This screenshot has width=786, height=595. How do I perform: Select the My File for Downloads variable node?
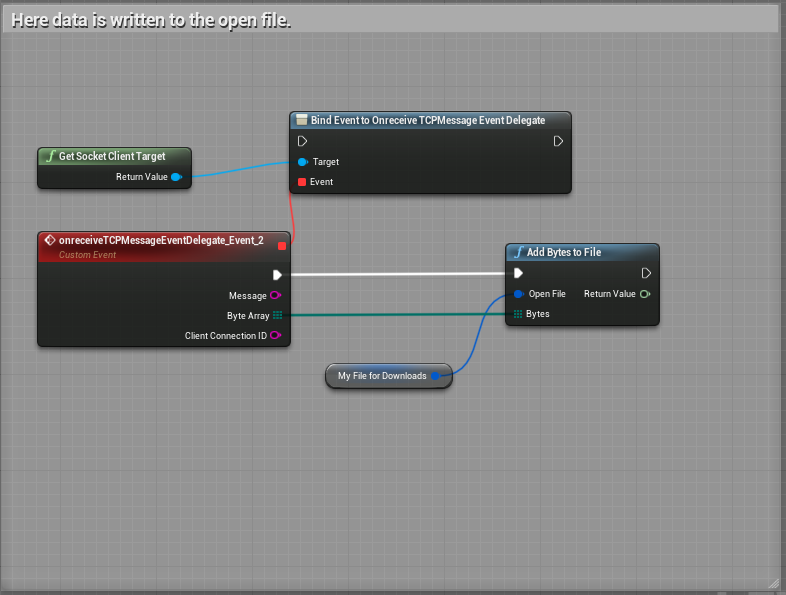tap(382, 376)
